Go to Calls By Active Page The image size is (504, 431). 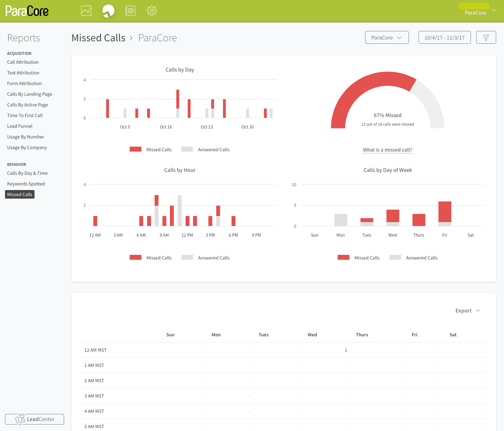tap(27, 105)
